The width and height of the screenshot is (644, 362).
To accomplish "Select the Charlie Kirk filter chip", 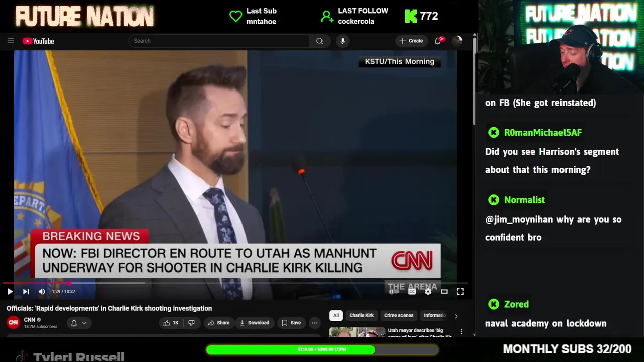I will pos(361,315).
